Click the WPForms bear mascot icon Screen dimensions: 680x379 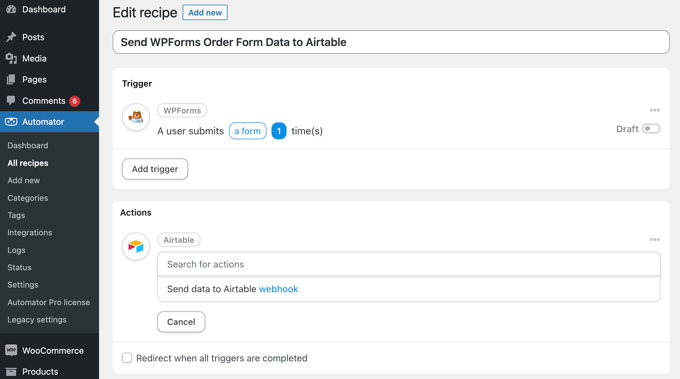pyautogui.click(x=136, y=117)
